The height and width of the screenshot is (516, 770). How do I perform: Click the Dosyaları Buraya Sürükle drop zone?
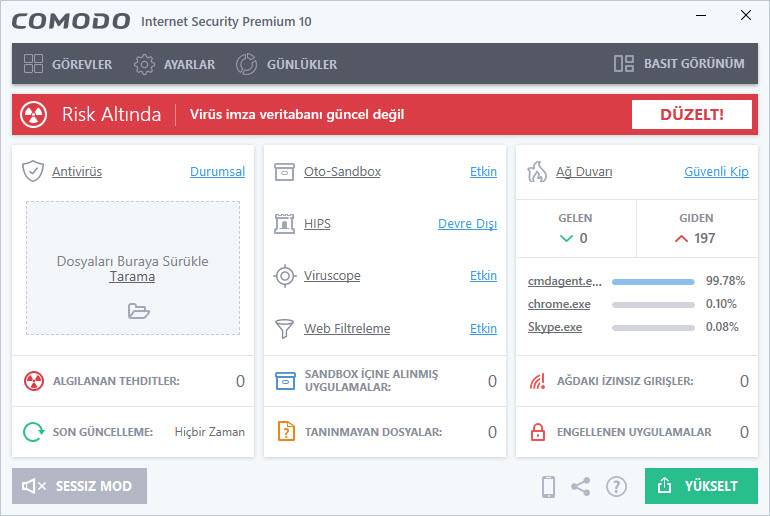click(x=133, y=268)
